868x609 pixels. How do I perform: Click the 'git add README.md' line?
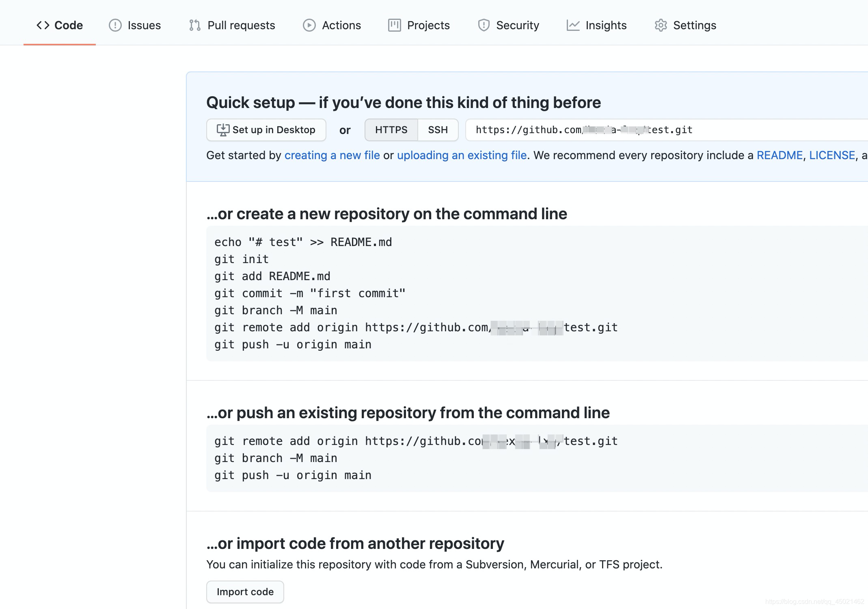pyautogui.click(x=272, y=276)
